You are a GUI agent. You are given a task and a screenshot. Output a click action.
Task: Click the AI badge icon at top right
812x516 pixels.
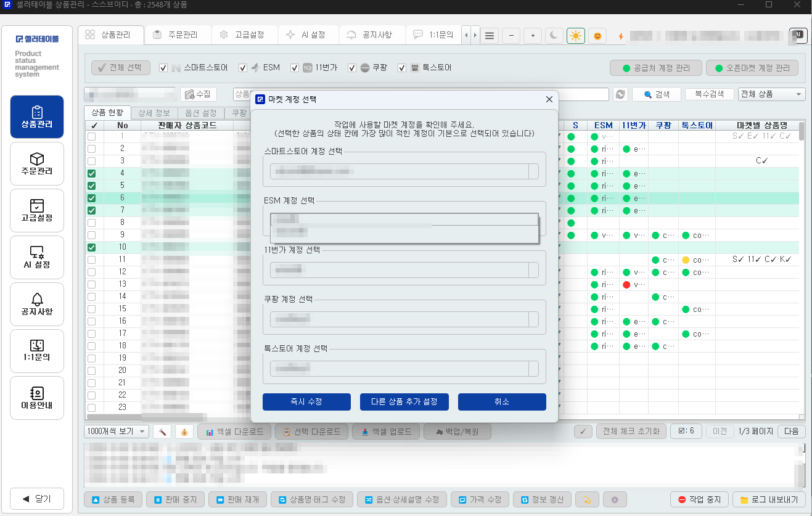798,35
